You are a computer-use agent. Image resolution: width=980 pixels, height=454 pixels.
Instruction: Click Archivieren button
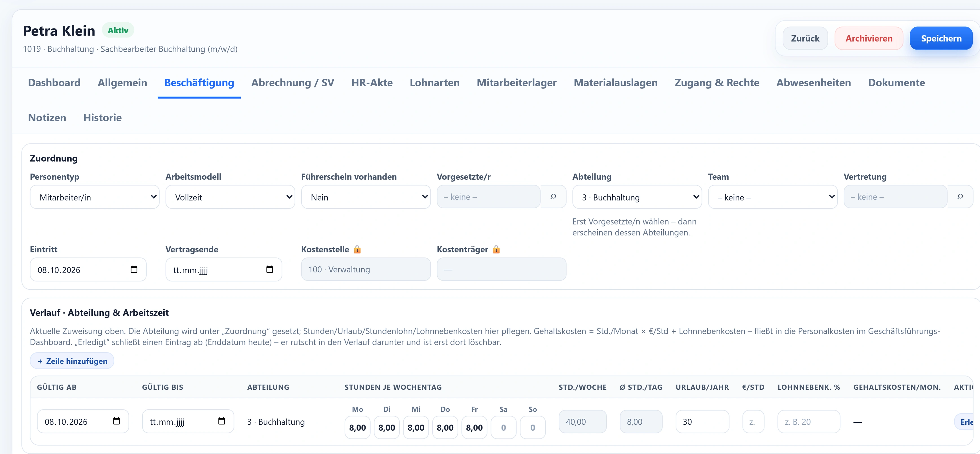(x=869, y=38)
